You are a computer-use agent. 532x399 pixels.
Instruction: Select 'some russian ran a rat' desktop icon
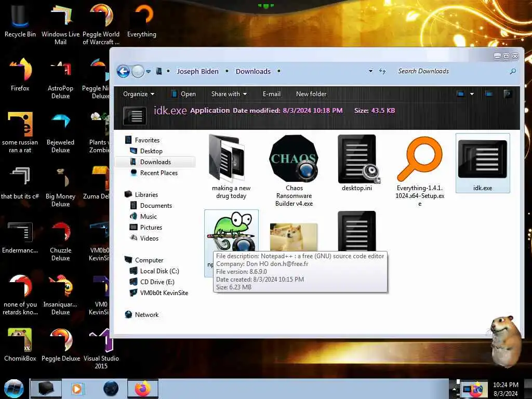click(x=20, y=132)
